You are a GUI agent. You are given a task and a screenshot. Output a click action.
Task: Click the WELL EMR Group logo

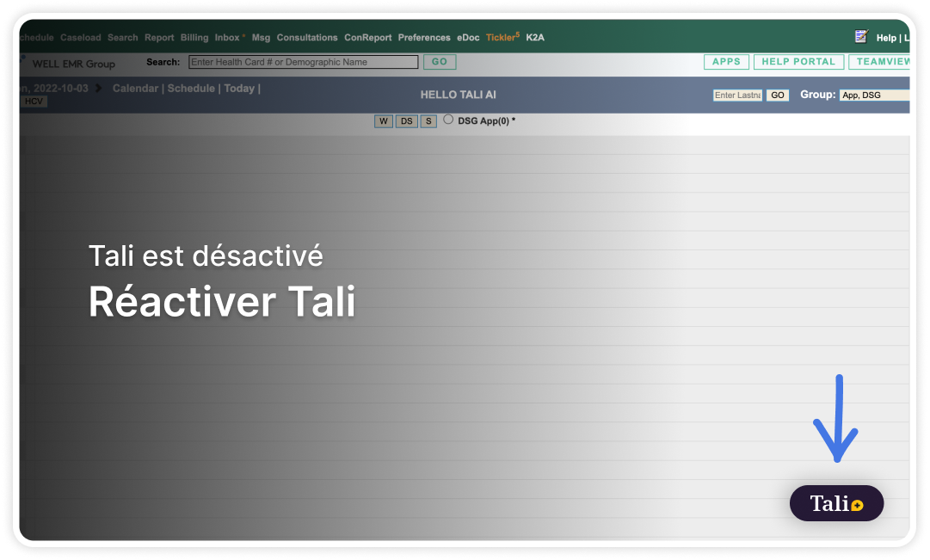click(x=68, y=63)
